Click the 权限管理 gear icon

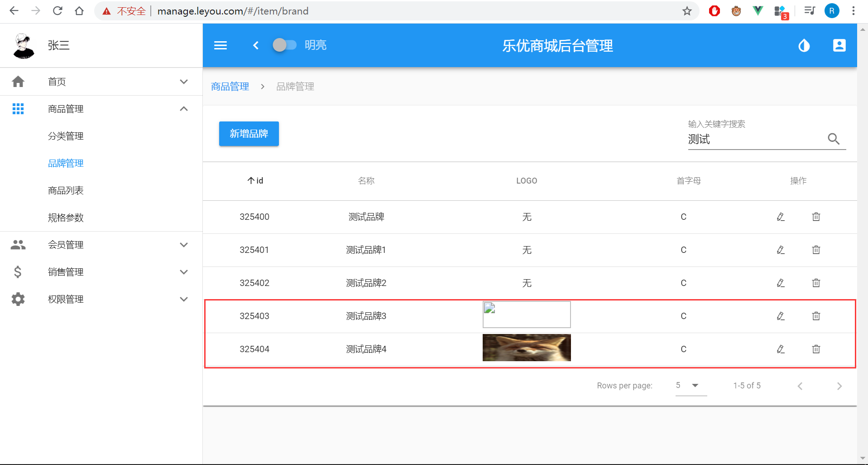18,299
